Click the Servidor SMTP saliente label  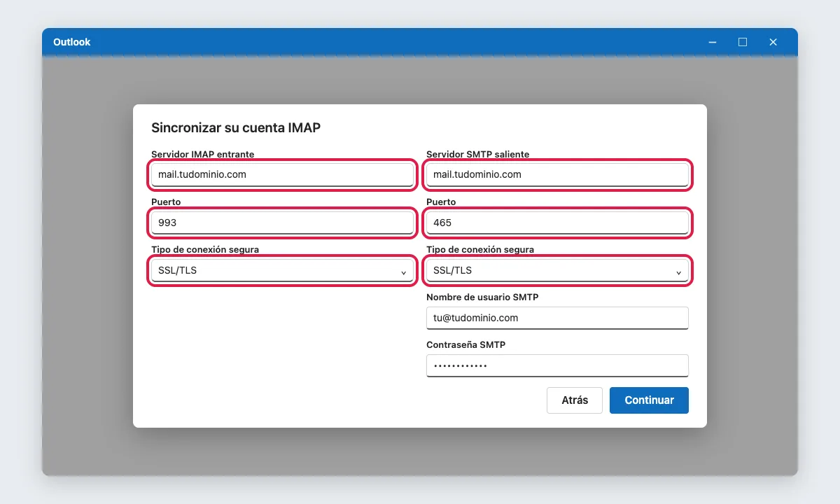pyautogui.click(x=478, y=154)
